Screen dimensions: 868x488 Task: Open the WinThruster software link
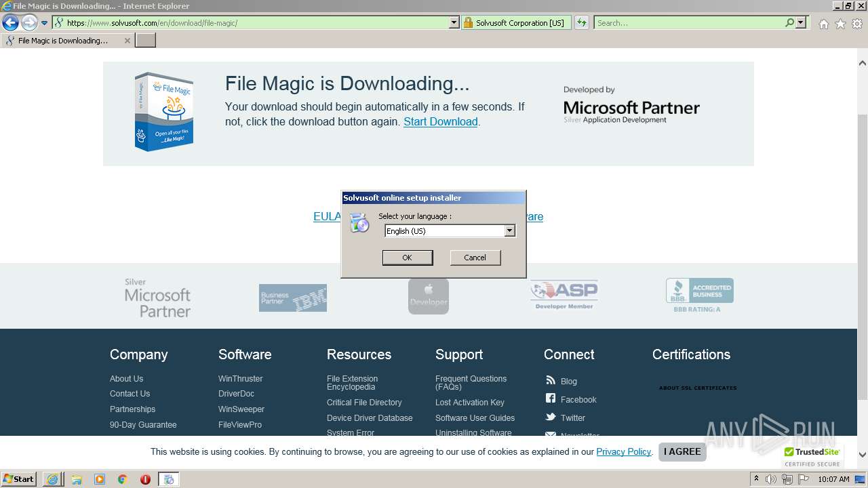(240, 379)
